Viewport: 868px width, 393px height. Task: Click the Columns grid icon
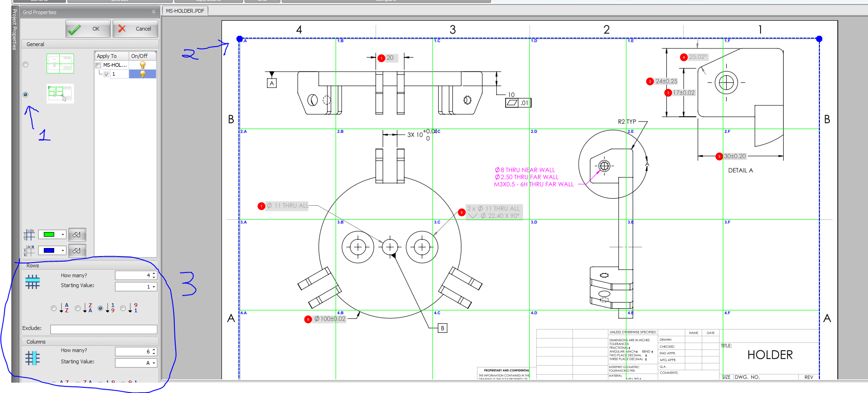[x=33, y=358]
